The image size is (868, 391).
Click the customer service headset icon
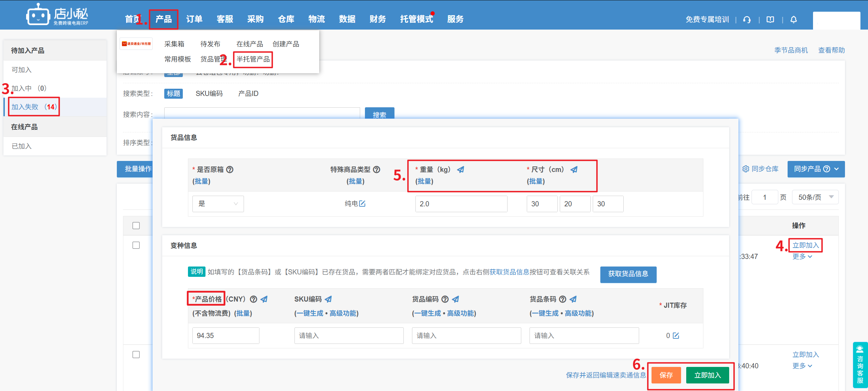747,20
